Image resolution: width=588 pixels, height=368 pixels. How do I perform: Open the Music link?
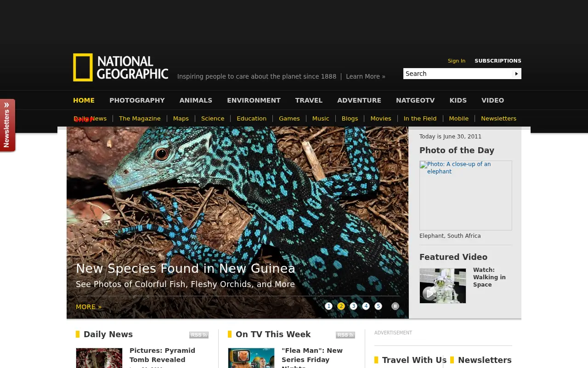coord(321,119)
